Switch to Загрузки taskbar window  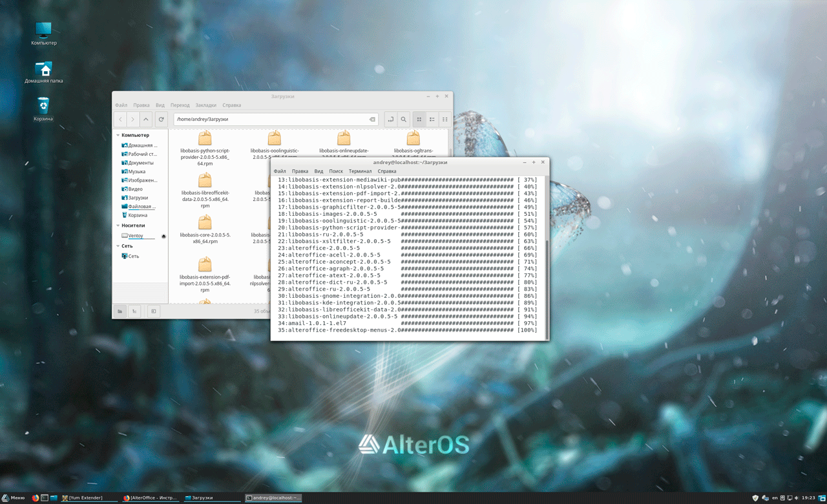(x=213, y=498)
